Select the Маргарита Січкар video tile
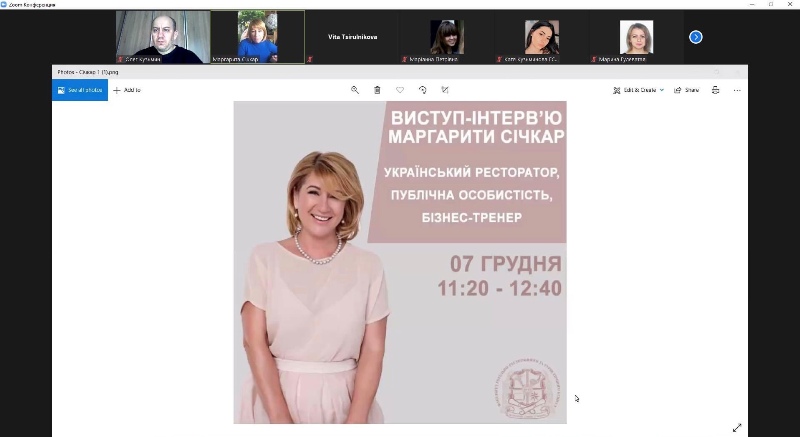 pyautogui.click(x=258, y=37)
